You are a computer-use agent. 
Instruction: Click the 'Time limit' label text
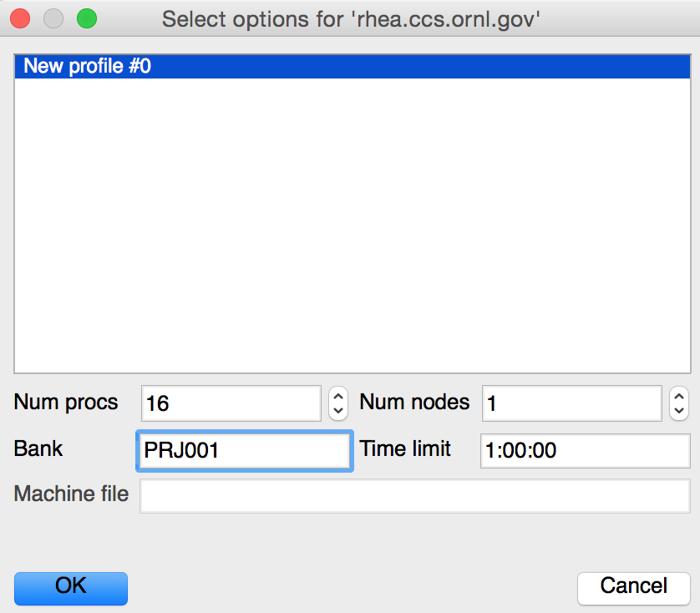click(x=405, y=449)
